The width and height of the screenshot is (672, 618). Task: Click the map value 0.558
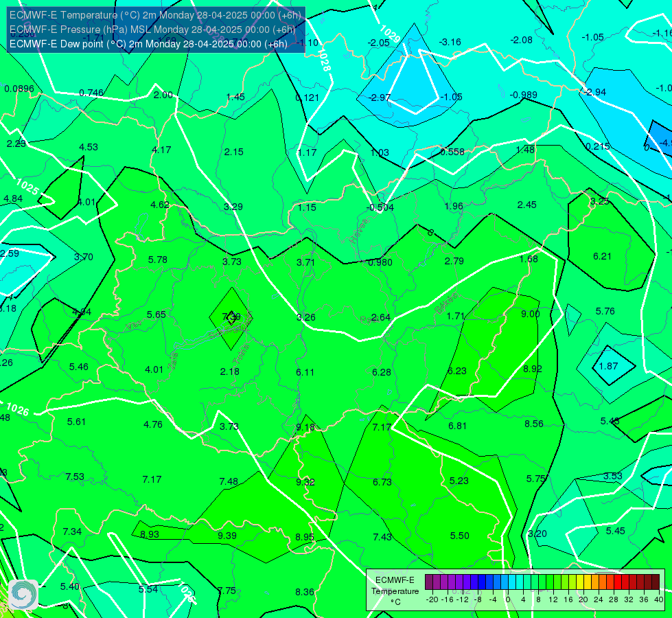(452, 152)
